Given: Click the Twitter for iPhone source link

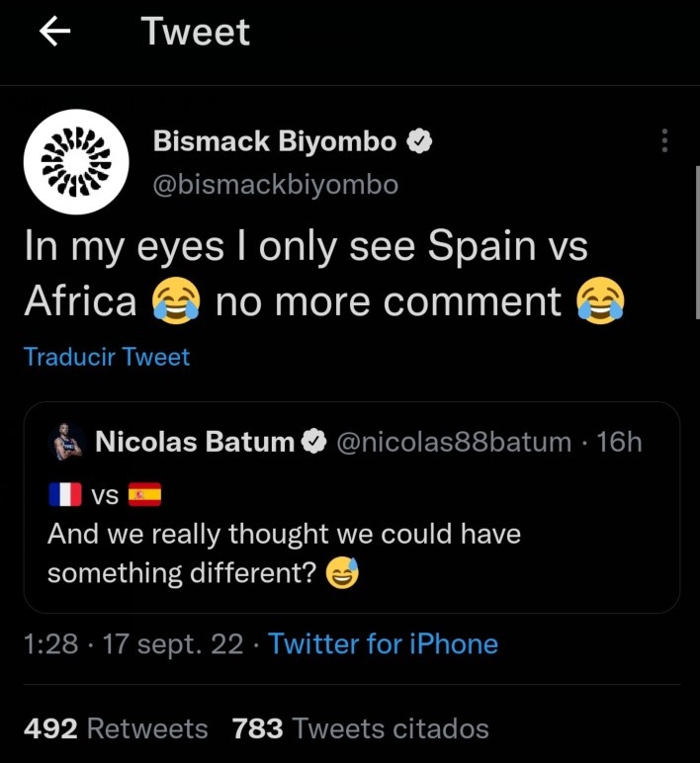Looking at the screenshot, I should tap(383, 644).
